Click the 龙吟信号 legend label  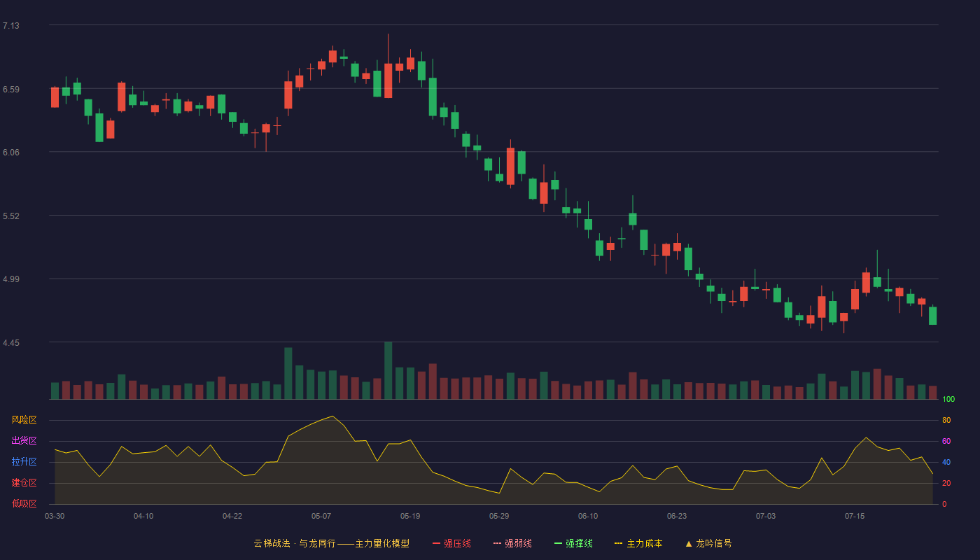[x=714, y=543]
